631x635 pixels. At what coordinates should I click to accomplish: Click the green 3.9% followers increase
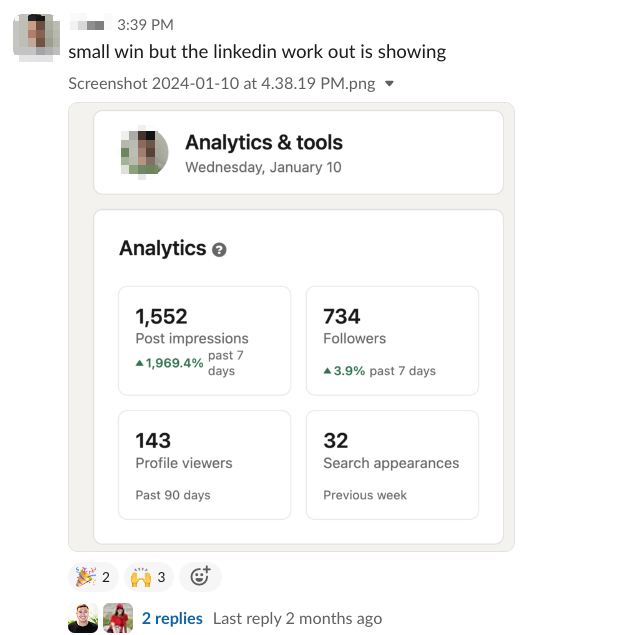point(343,371)
